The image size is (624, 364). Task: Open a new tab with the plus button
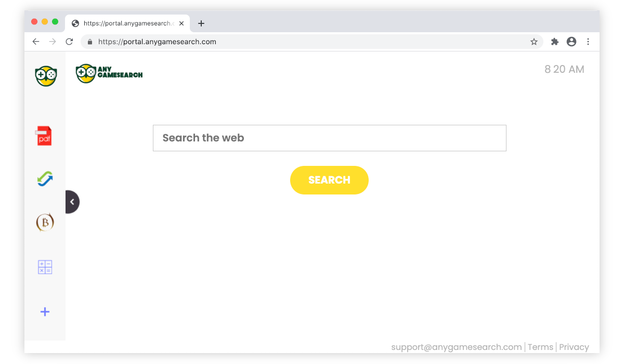click(201, 23)
